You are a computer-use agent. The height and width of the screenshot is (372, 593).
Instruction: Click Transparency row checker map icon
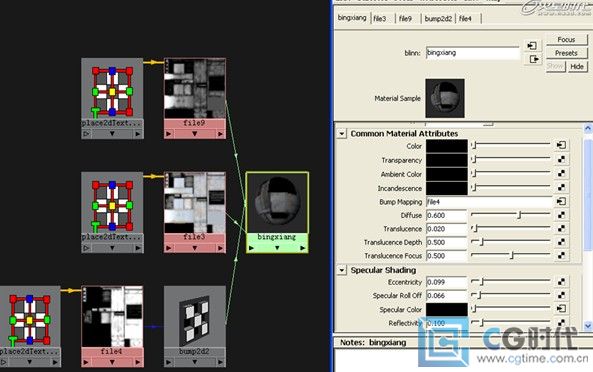[561, 159]
